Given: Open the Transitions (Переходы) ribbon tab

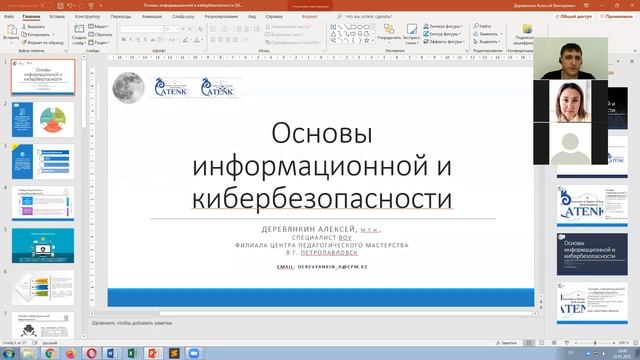Looking at the screenshot, I should pyautogui.click(x=121, y=16).
